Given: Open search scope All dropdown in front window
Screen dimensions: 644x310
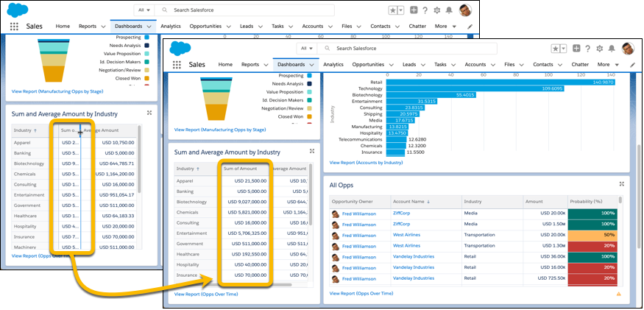Looking at the screenshot, I should point(307,49).
